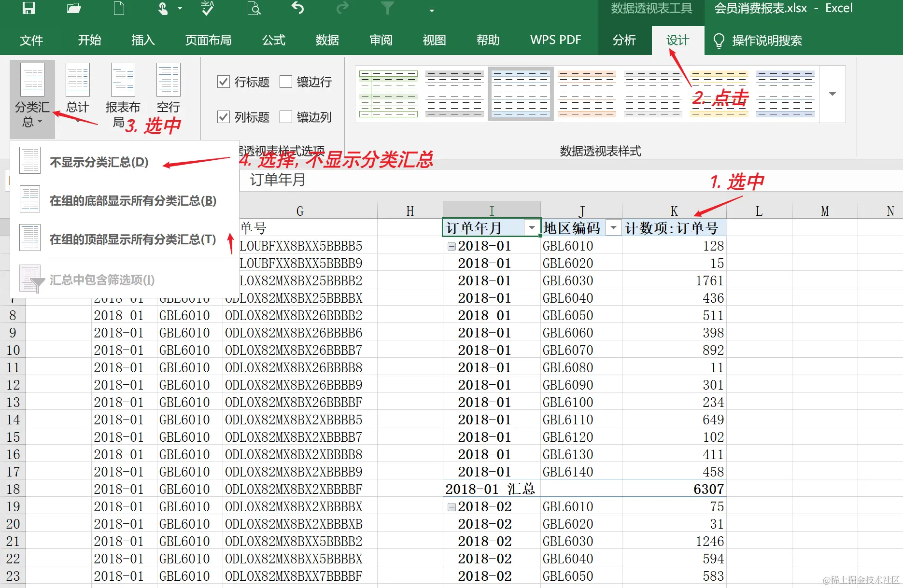Open the 空行 blank rows button
Image resolution: width=903 pixels, height=588 pixels.
168,89
